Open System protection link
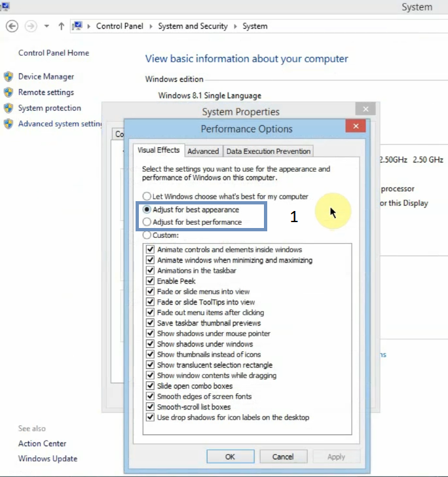 pyautogui.click(x=50, y=108)
